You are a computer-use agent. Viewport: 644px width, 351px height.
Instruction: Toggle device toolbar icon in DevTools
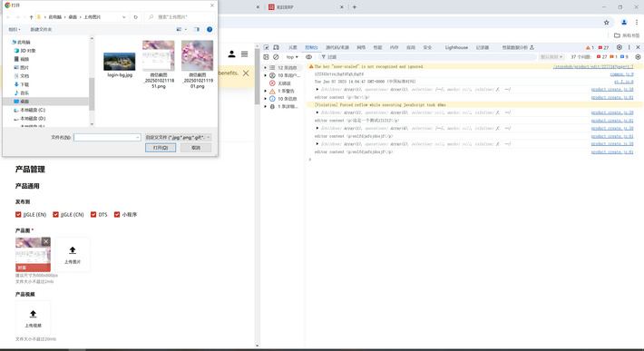click(276, 48)
